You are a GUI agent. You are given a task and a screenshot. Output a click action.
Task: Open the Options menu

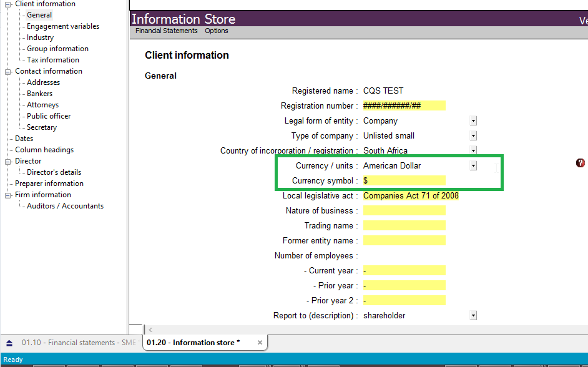[217, 31]
